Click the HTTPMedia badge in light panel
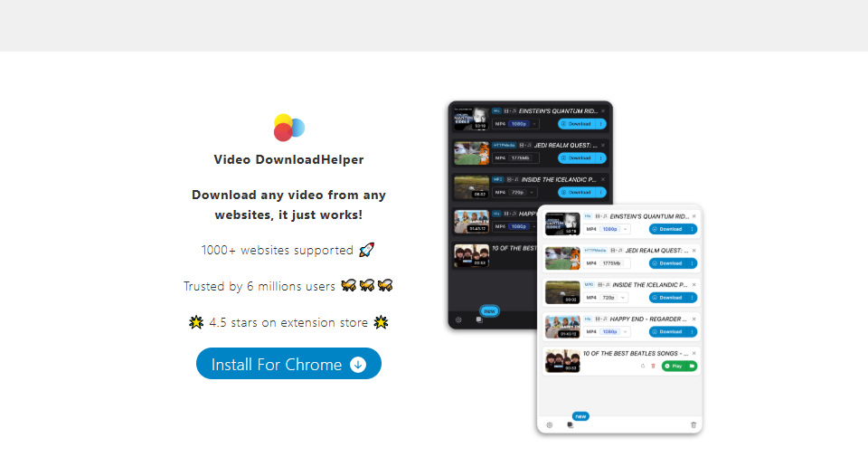Image resolution: width=868 pixels, height=467 pixels. click(x=595, y=251)
